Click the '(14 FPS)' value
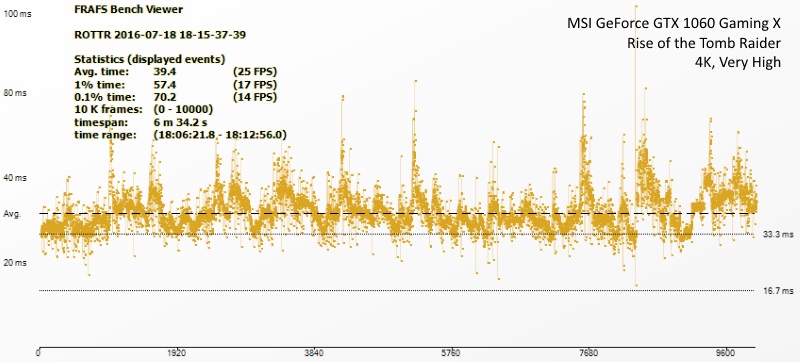Screen dimensions: 800x362 (x=254, y=97)
